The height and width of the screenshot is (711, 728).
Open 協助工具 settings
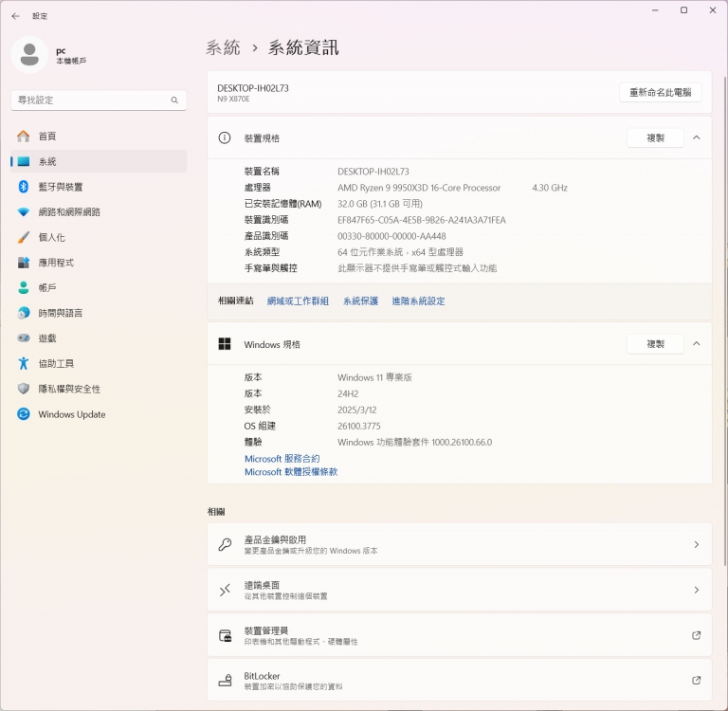tap(99, 364)
